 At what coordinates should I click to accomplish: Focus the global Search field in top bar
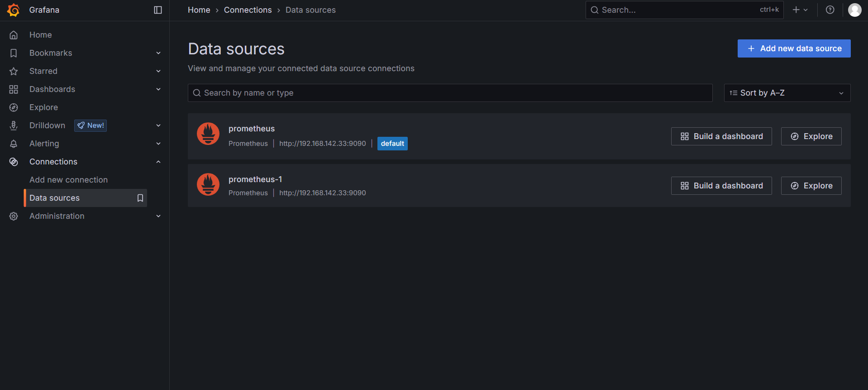click(x=684, y=10)
